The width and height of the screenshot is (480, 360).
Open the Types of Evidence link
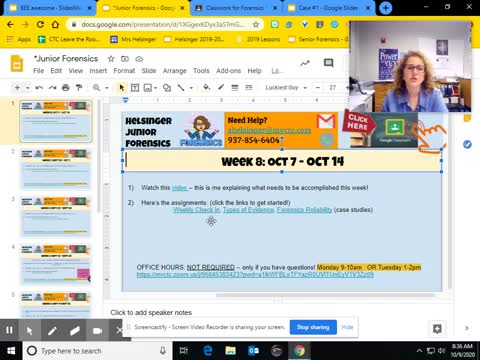click(248, 210)
